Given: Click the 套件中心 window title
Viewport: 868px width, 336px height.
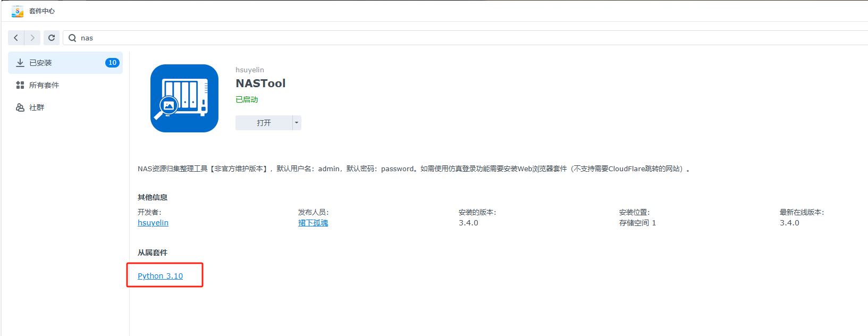Looking at the screenshot, I should [42, 11].
